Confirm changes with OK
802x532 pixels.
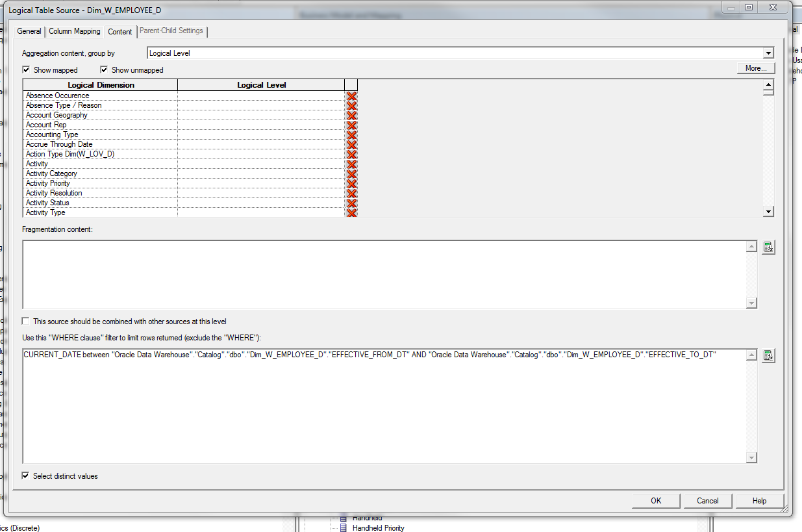coord(656,500)
